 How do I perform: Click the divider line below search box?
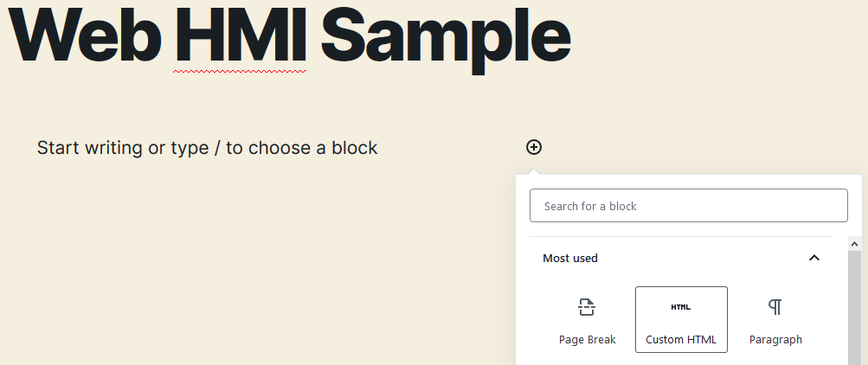pyautogui.click(x=681, y=236)
